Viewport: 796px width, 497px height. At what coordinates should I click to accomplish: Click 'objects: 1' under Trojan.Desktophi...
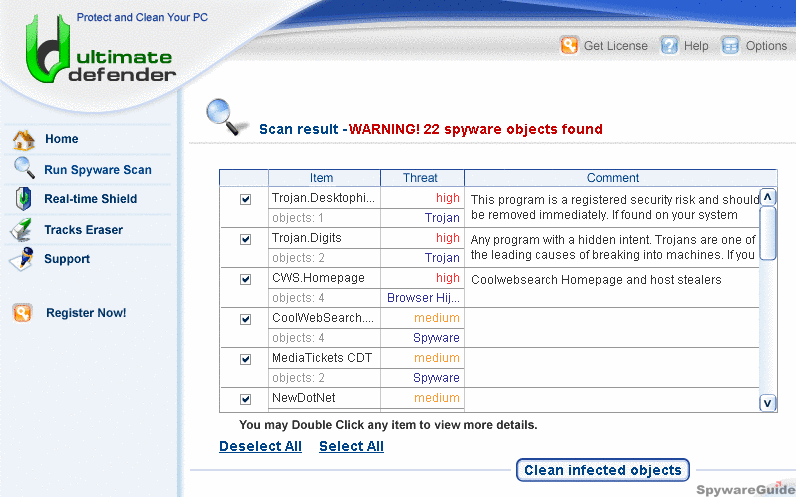click(297, 218)
